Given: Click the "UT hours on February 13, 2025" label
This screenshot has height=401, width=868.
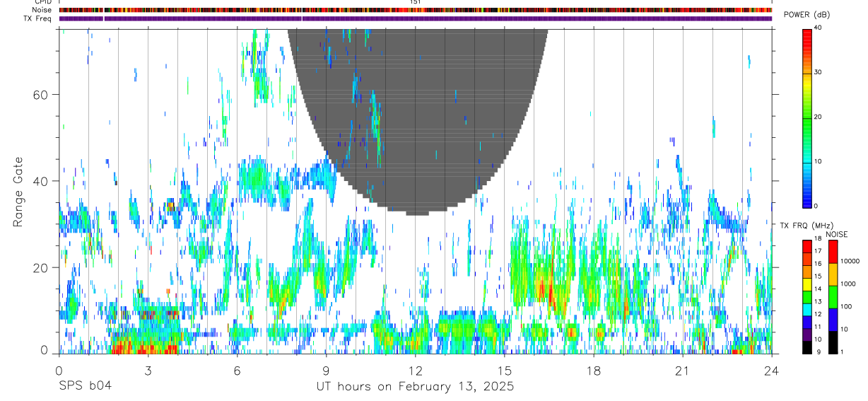Looking at the screenshot, I should [415, 387].
